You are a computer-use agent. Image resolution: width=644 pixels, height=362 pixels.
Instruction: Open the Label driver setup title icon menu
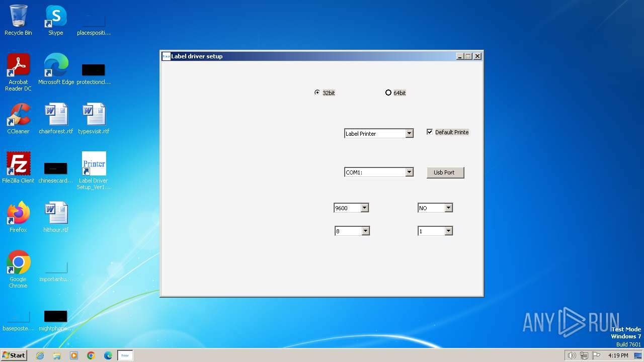tap(166, 56)
